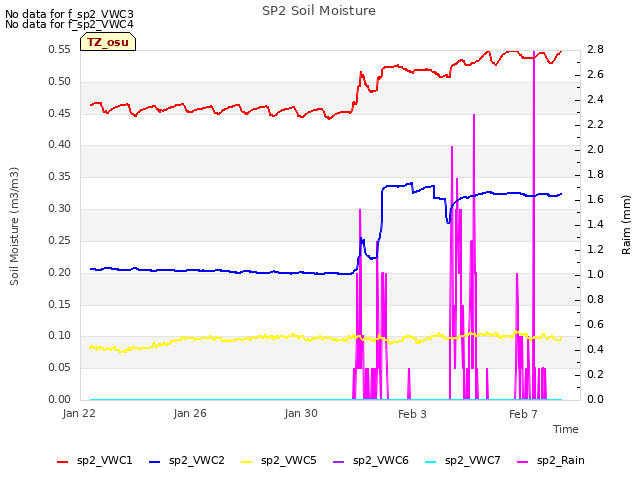Click the 'No data for f_sp2_VWC3' message
This screenshot has width=640, height=480.
(x=69, y=14)
